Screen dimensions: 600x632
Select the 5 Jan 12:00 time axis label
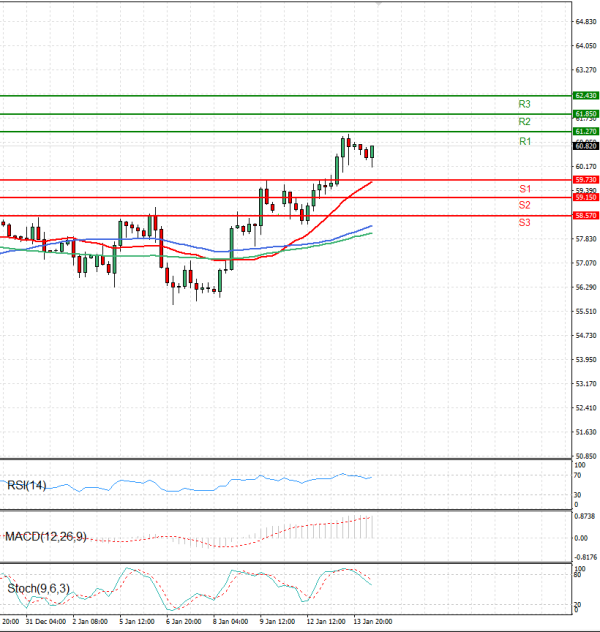point(135,620)
